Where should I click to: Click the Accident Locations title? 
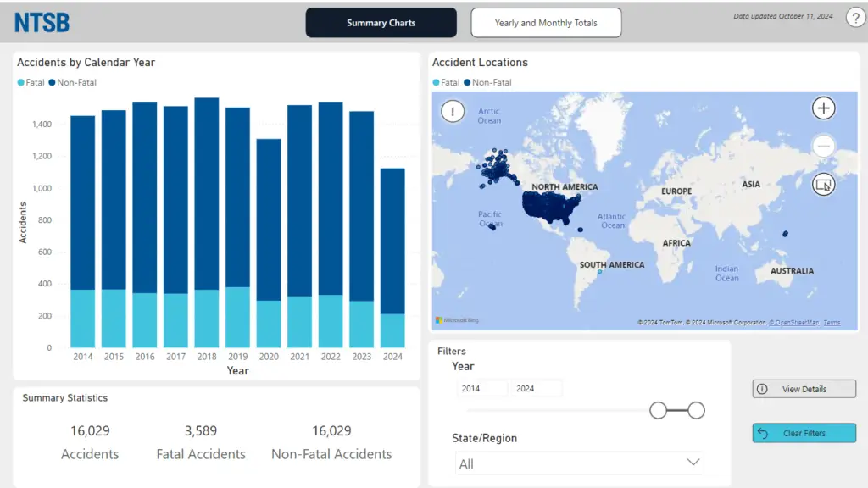pyautogui.click(x=480, y=63)
